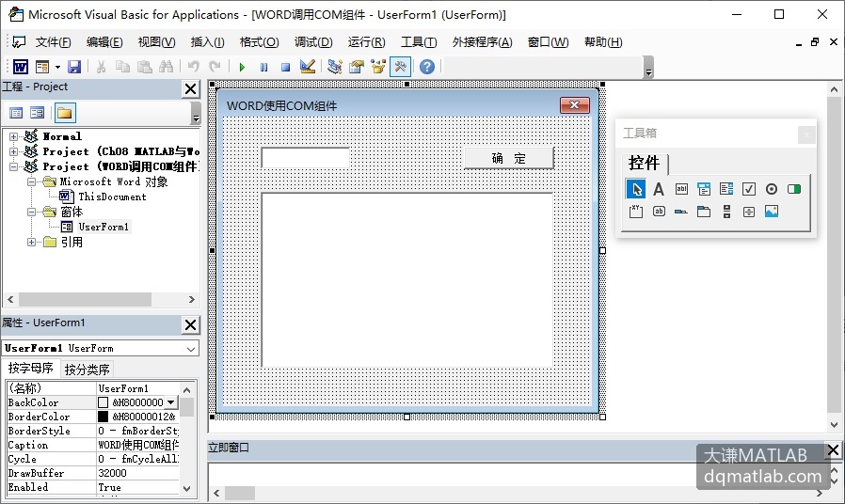Viewport: 845px width, 504px height.
Task: Select the ToggleButton control in toolbox
Action: click(x=794, y=189)
